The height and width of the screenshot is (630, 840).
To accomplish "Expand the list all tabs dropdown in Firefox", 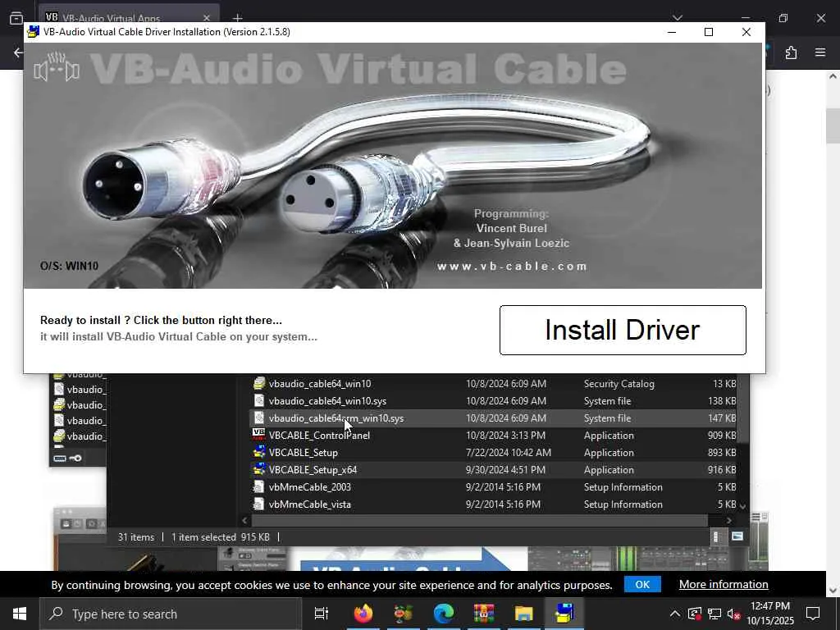I will coord(677,18).
